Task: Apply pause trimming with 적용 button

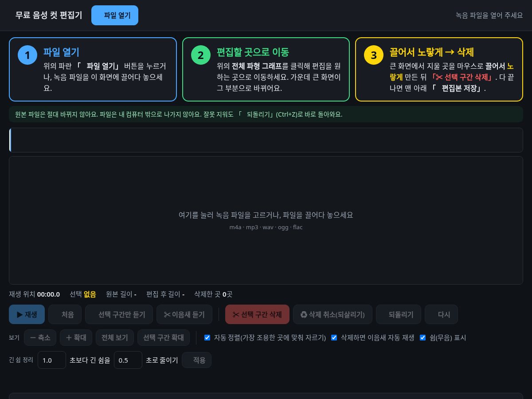Action: click(197, 360)
